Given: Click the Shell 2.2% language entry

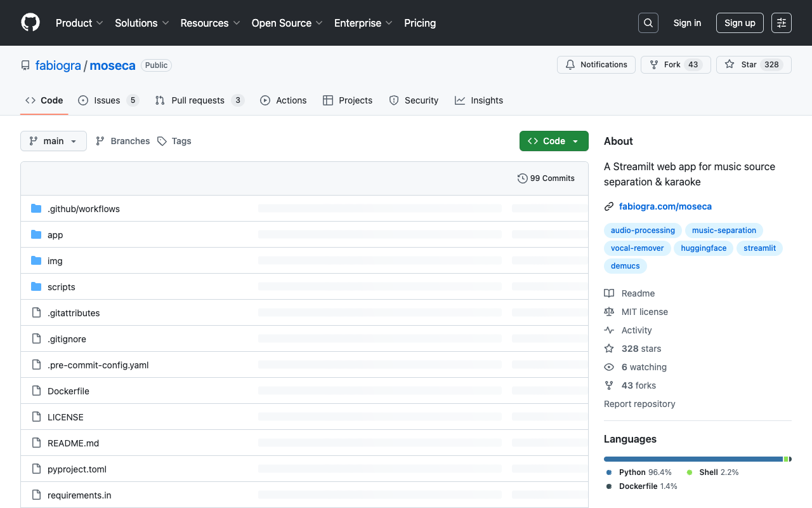Looking at the screenshot, I should (712, 472).
